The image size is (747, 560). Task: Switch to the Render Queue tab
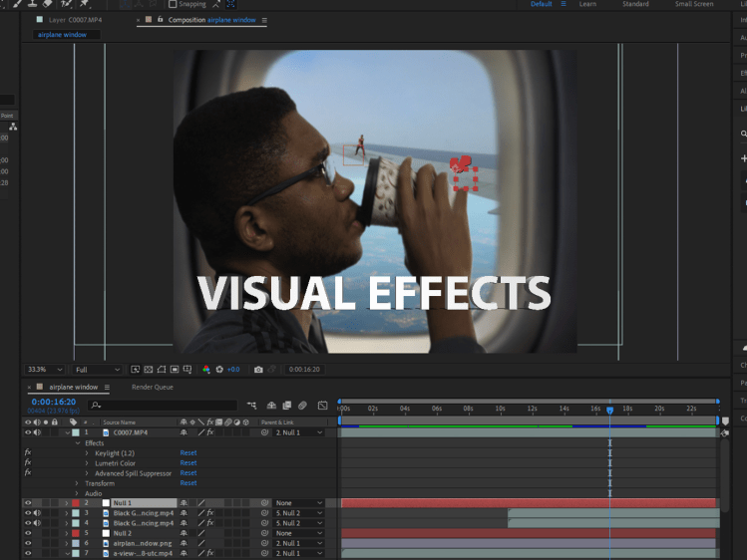(x=152, y=387)
